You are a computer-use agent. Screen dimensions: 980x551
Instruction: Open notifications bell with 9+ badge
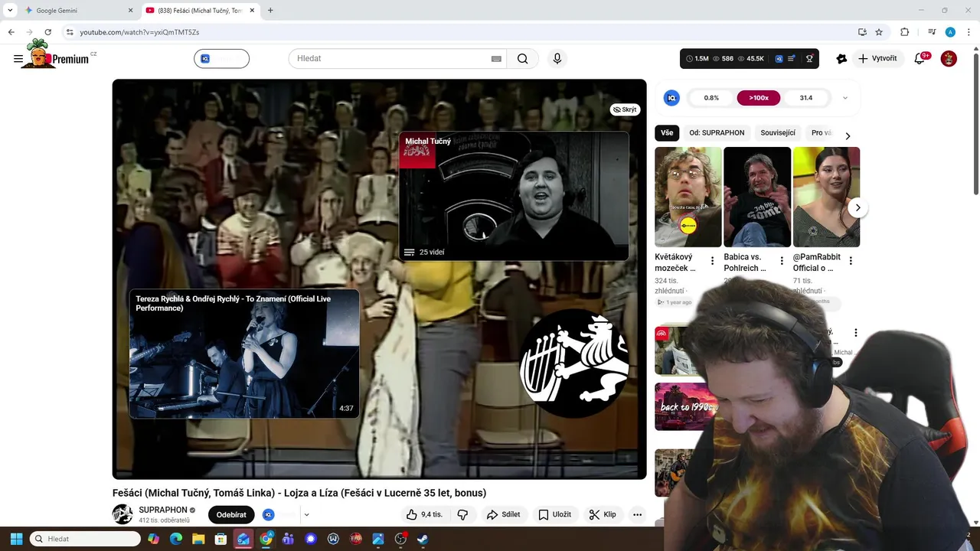(x=920, y=59)
